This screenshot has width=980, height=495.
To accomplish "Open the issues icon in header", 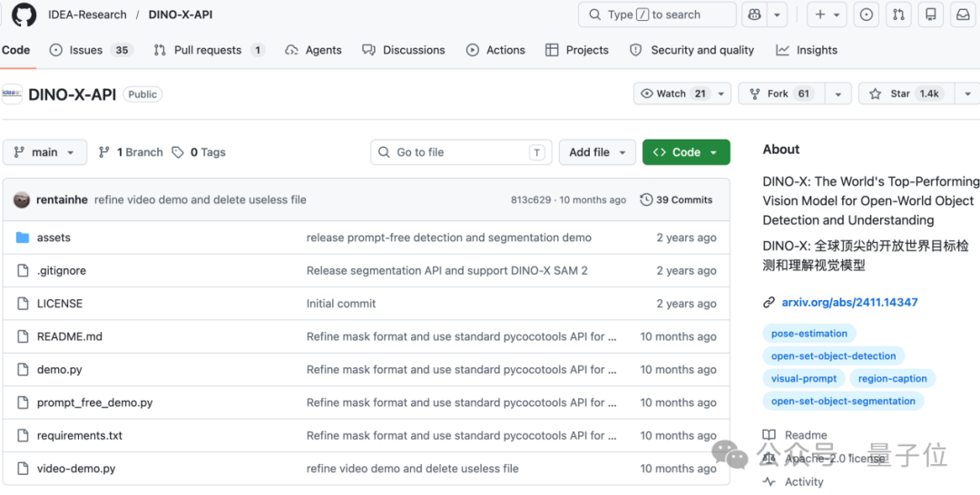I will click(x=867, y=15).
